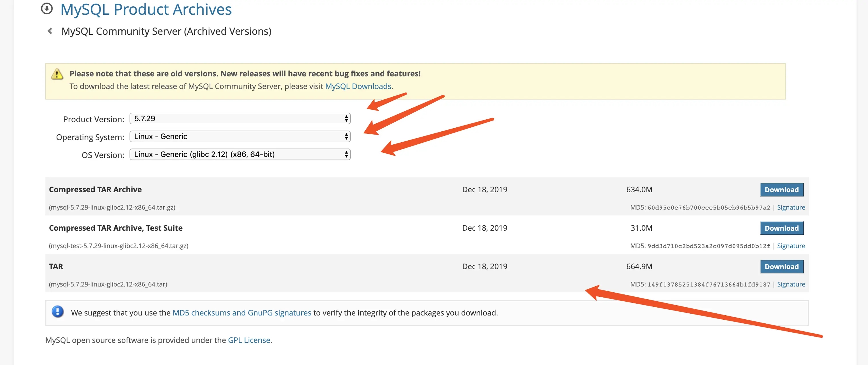Open Signature link for Compressed TAR Archive
Viewport: 868px width, 365px height.
(790, 207)
